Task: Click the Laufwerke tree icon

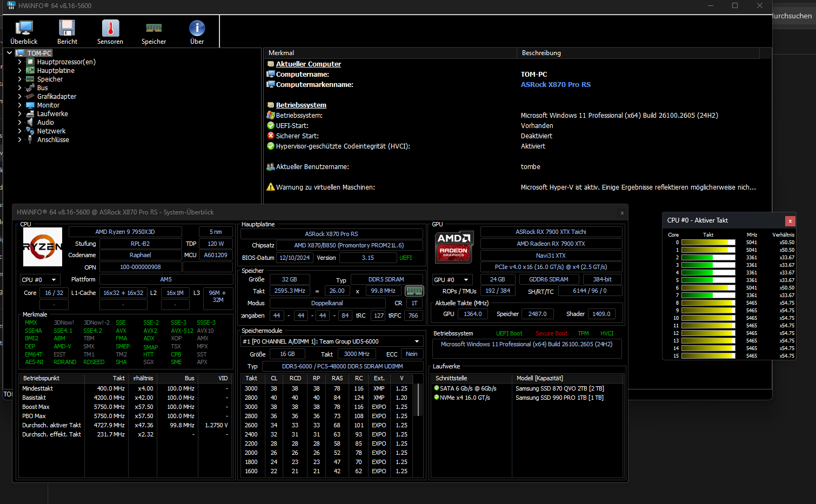Action: pos(30,113)
